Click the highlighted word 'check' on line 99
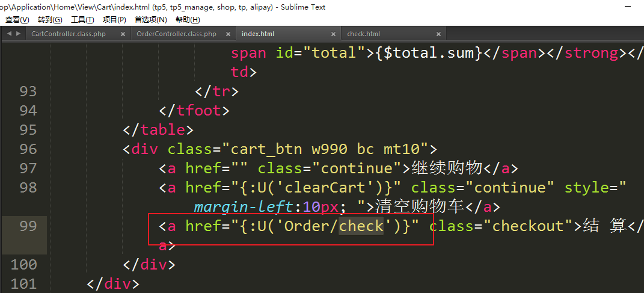644x293 pixels. 361,226
